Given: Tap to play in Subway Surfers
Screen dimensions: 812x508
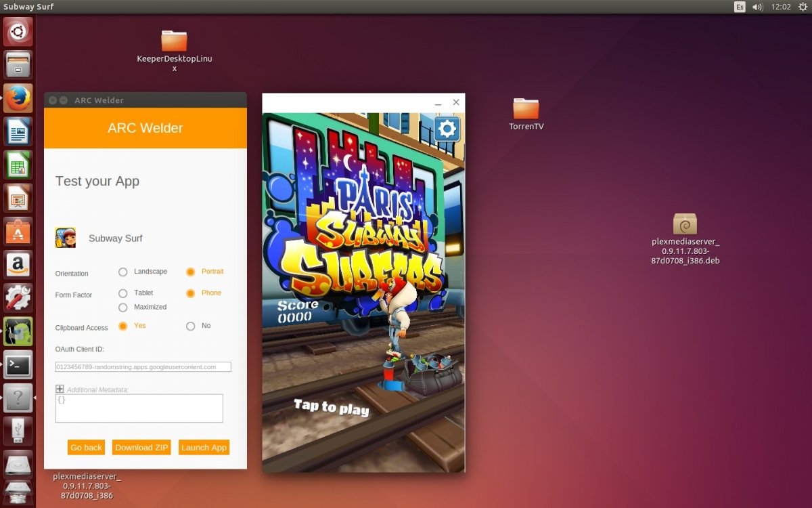Looking at the screenshot, I should pos(332,407).
